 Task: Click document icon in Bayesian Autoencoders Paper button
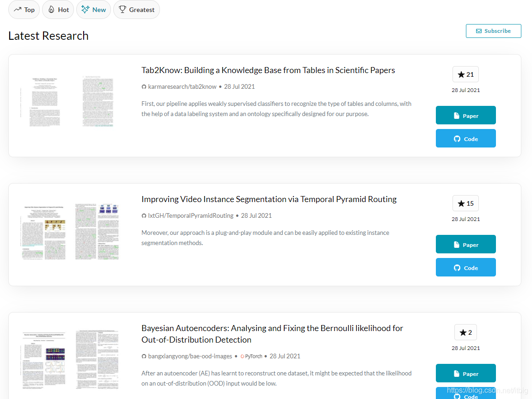click(x=457, y=374)
